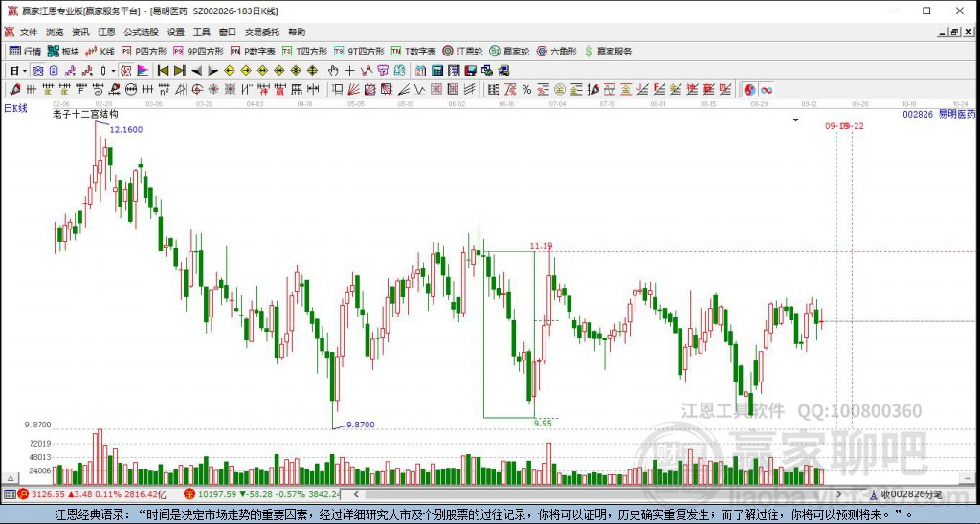Step chart backward with black left arrow
This screenshot has height=524, width=980.
pyautogui.click(x=196, y=71)
